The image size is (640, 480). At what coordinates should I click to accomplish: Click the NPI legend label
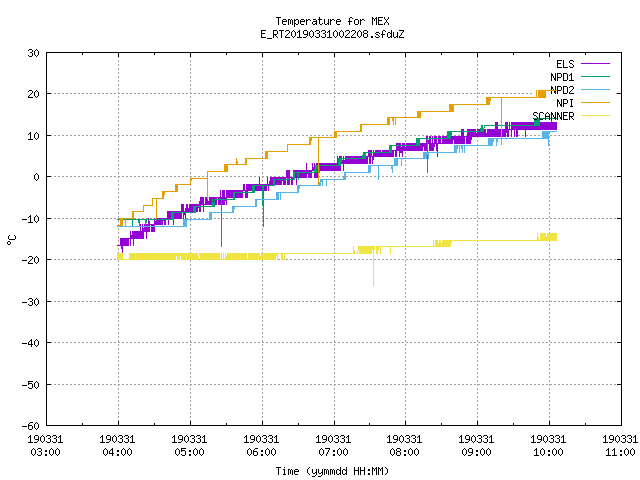click(565, 103)
